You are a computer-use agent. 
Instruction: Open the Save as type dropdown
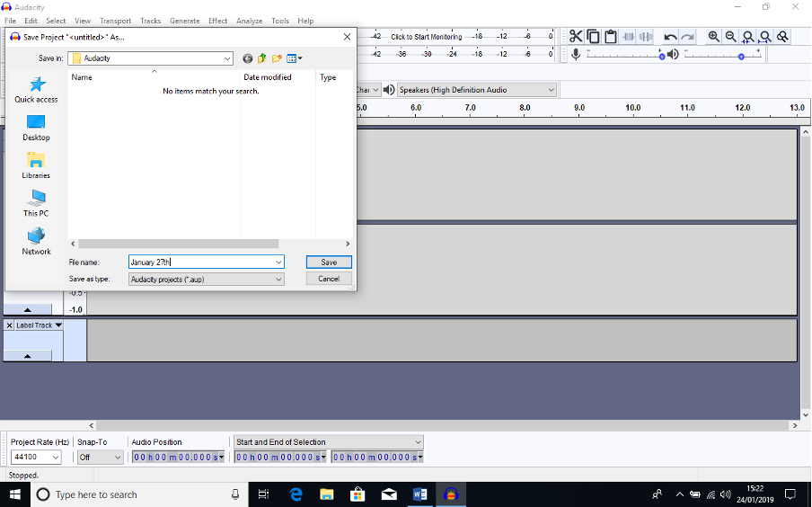(278, 280)
